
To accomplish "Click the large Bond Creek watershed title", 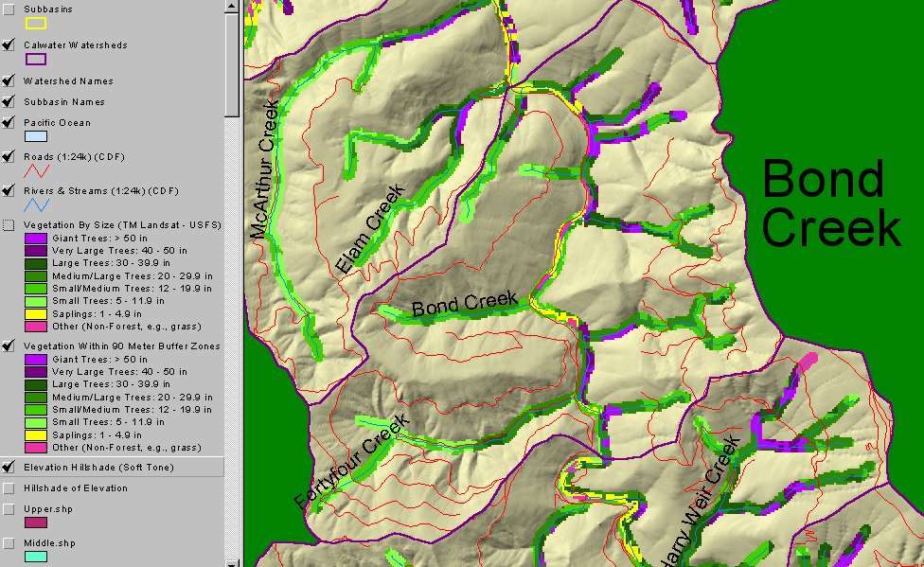I will pyautogui.click(x=831, y=204).
